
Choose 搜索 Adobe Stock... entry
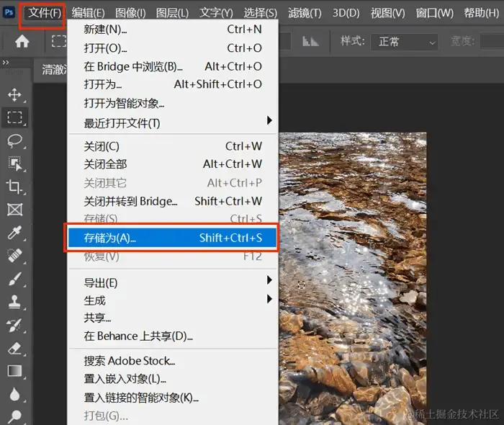tap(173, 361)
